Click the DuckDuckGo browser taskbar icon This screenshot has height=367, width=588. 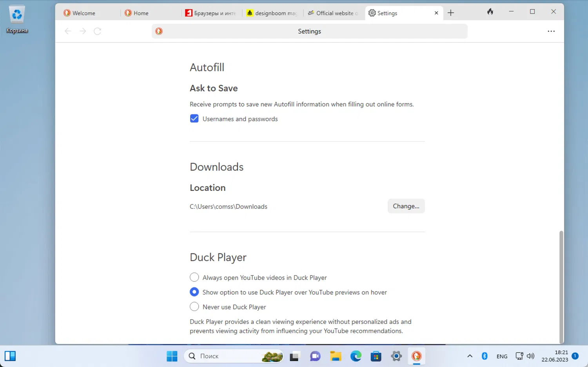(417, 356)
